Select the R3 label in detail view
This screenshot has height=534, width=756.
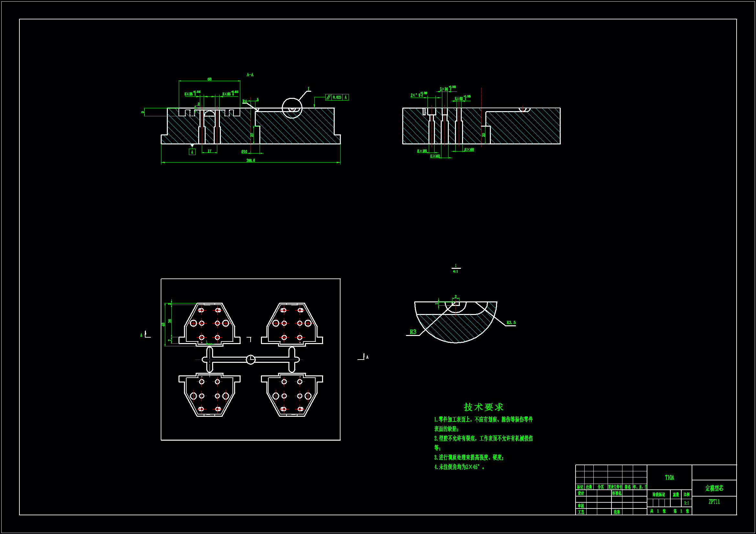413,332
